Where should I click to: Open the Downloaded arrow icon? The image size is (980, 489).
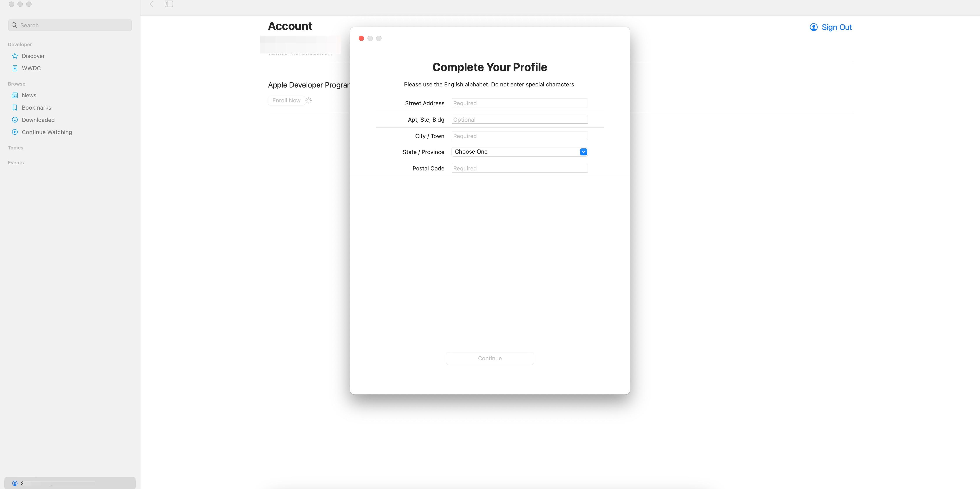click(15, 120)
